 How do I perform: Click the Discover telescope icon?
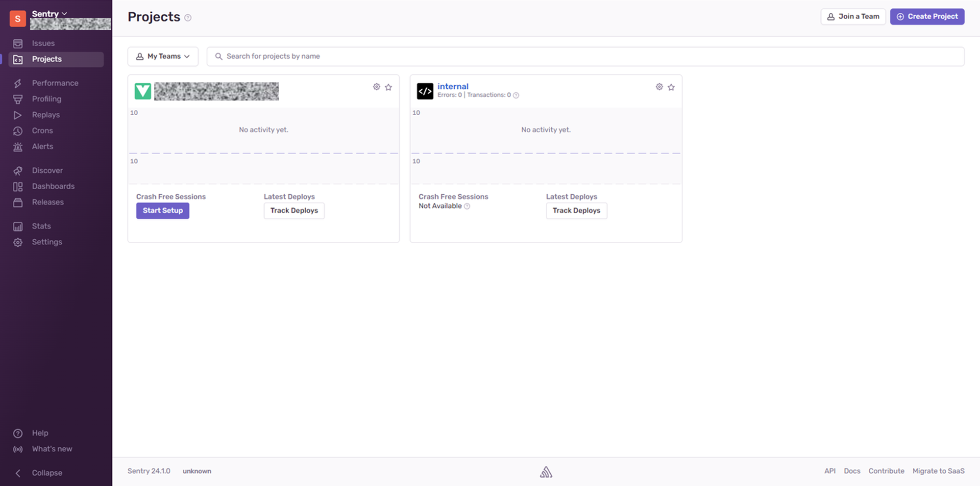pyautogui.click(x=18, y=171)
